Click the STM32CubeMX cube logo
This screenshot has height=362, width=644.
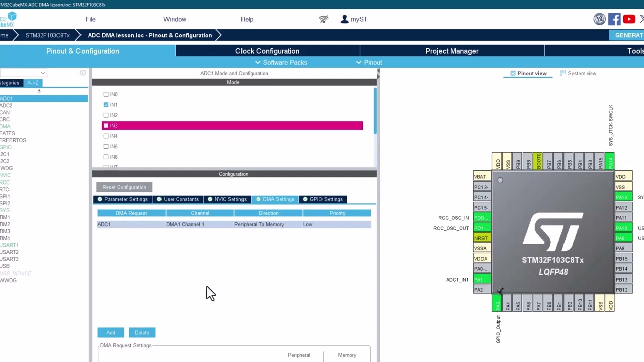point(9,20)
